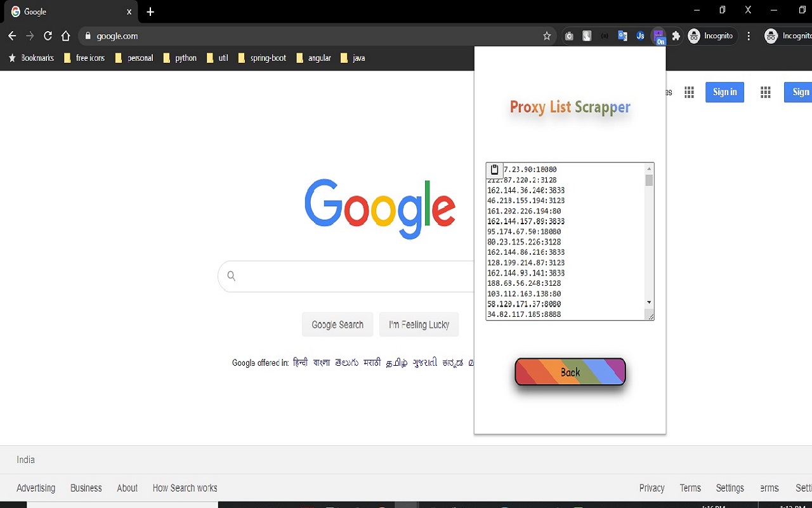
Task: Switch Google to Hindi (हिन्दी)
Action: 300,363
